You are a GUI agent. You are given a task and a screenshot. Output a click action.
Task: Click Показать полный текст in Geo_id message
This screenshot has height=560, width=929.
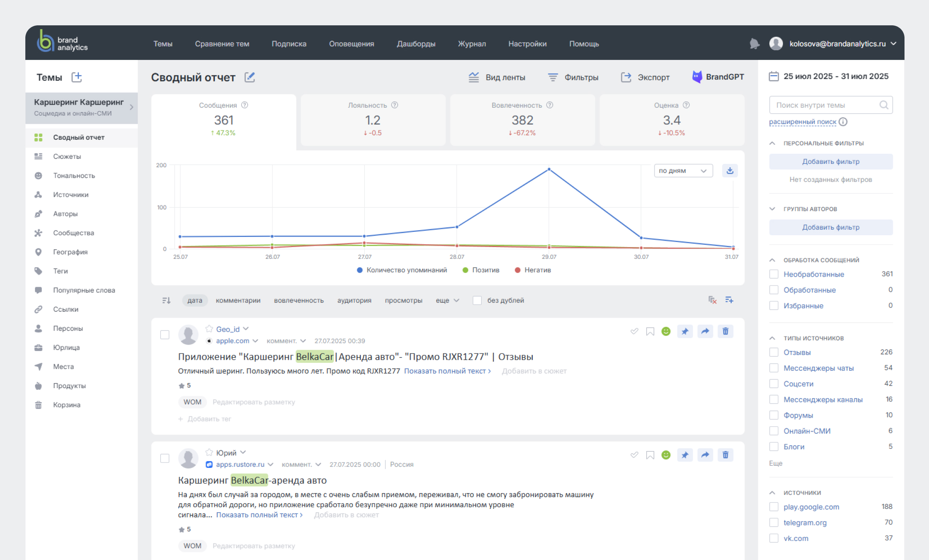point(447,371)
